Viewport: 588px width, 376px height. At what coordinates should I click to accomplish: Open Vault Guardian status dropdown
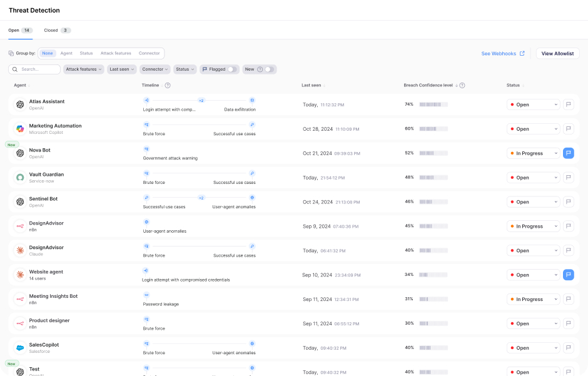coord(533,178)
